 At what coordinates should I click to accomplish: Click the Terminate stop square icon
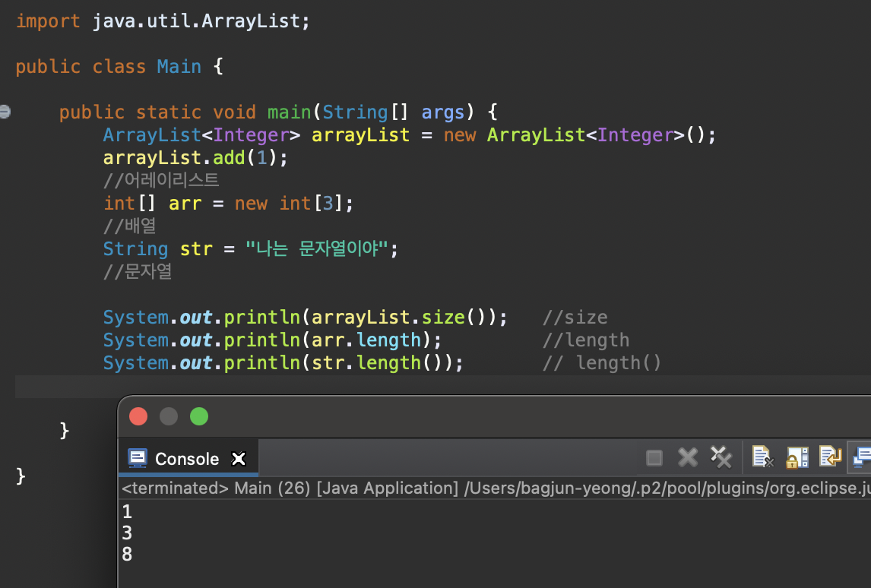654,458
